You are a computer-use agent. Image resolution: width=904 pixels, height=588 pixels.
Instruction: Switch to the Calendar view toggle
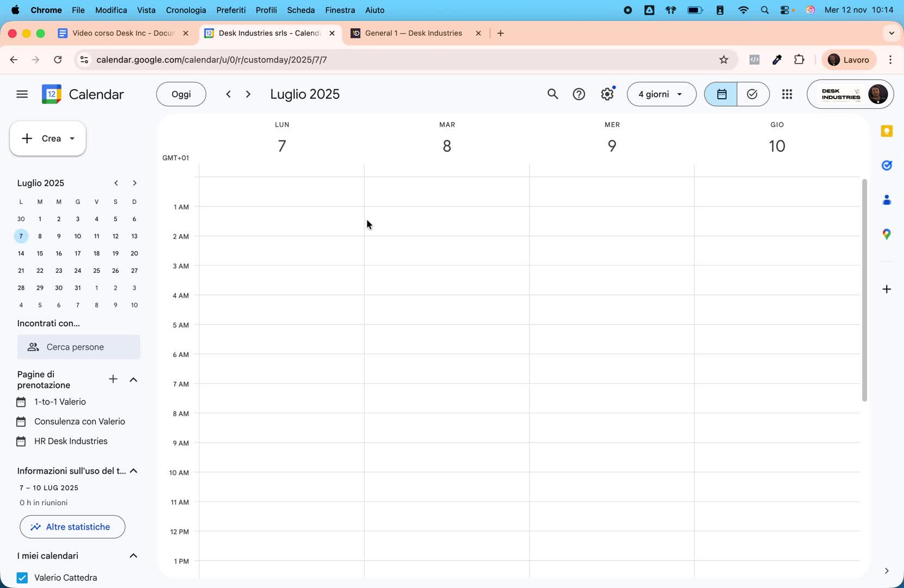(721, 94)
